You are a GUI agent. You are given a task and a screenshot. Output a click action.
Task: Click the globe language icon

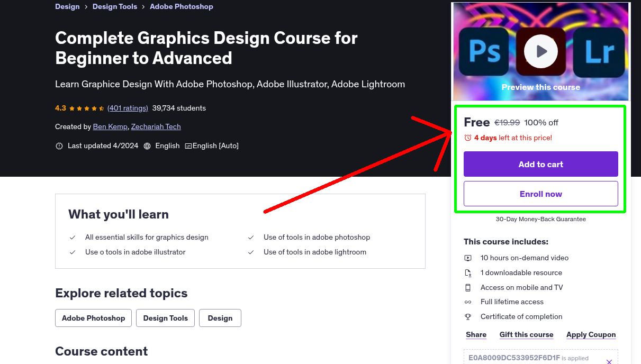pos(147,146)
